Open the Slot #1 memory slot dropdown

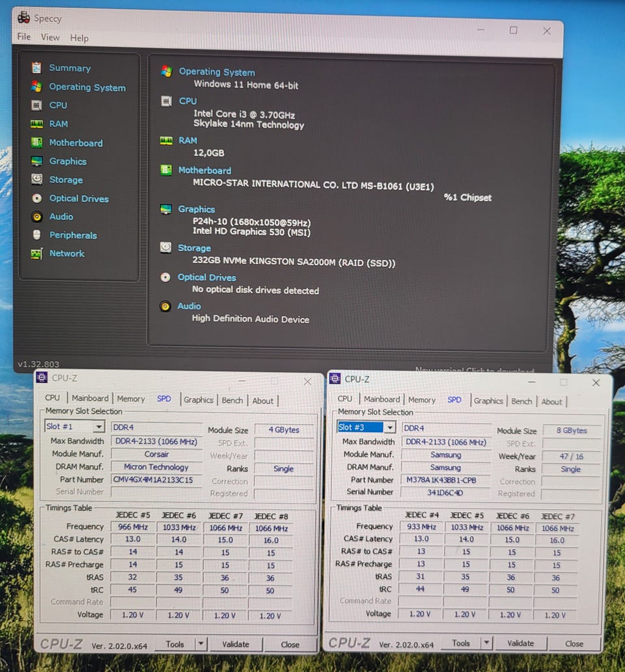pyautogui.click(x=99, y=427)
